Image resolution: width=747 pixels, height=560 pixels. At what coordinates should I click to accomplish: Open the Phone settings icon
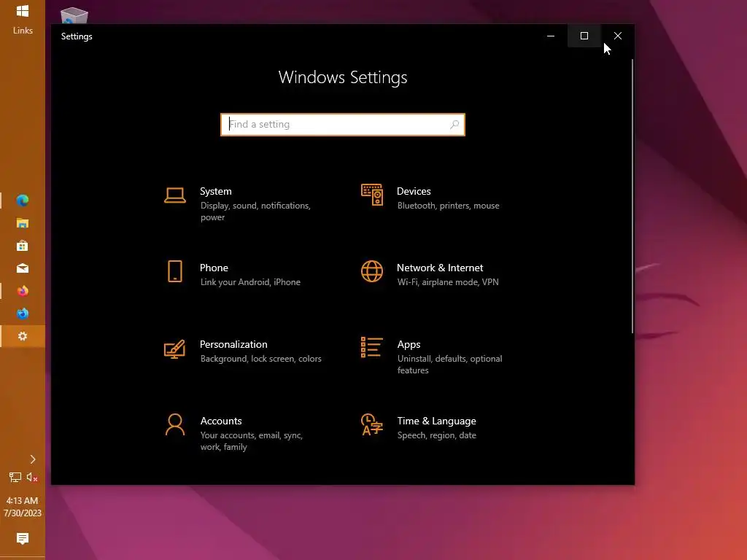175,271
